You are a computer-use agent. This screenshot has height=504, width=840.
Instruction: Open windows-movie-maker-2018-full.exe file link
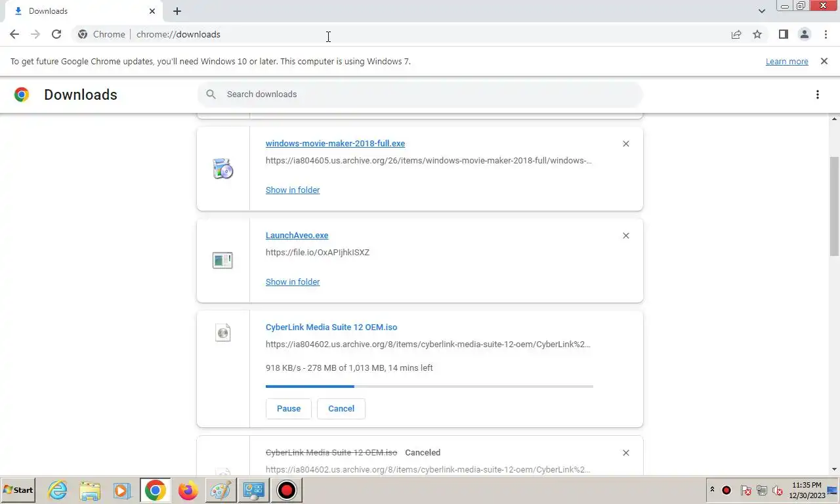coord(335,143)
